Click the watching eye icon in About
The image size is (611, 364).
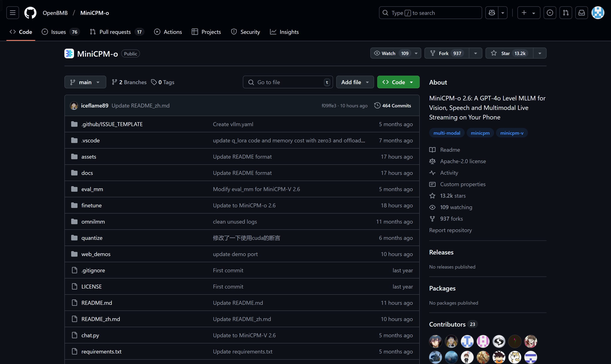(432, 207)
